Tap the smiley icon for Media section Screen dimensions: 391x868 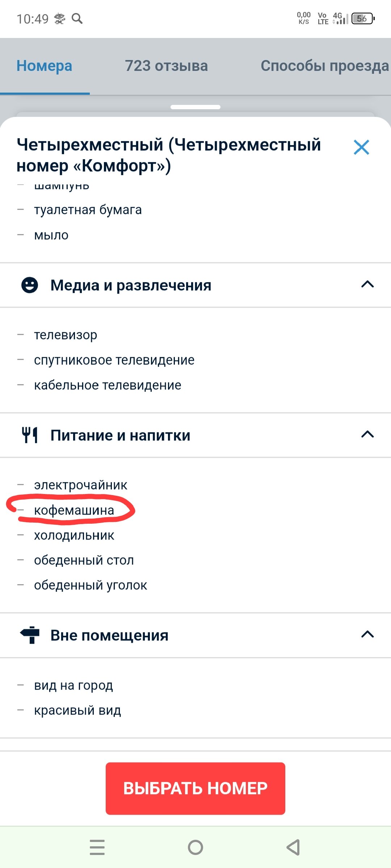click(30, 285)
